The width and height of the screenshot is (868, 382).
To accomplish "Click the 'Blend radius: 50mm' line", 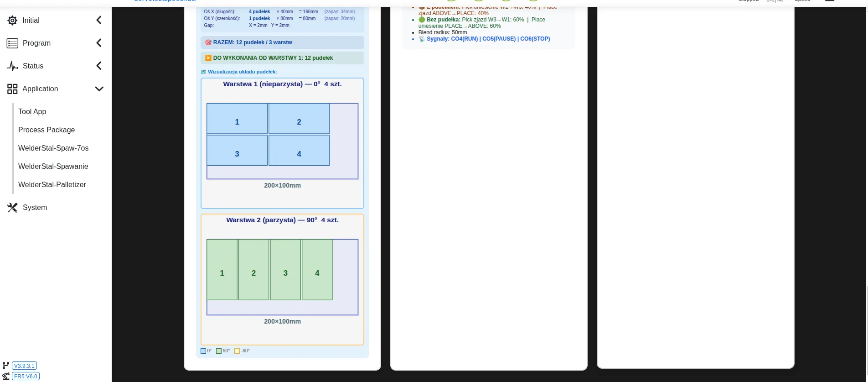I will [x=443, y=32].
